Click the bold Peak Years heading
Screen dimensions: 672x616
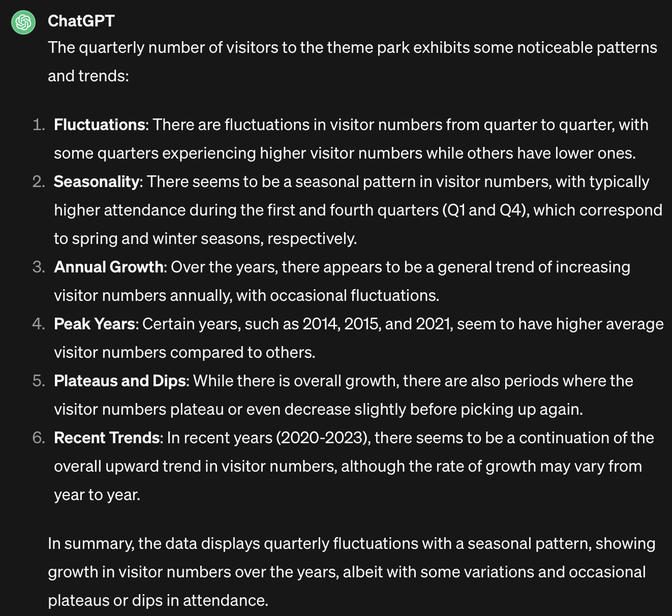click(x=95, y=324)
